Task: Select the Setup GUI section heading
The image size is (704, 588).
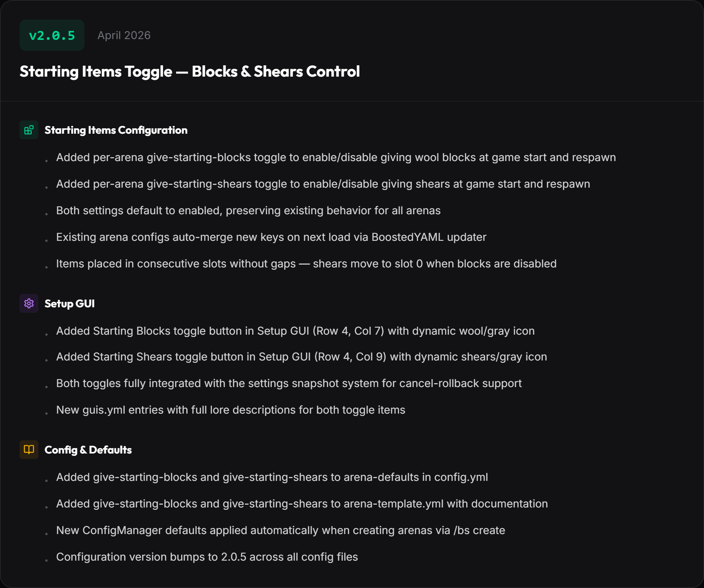Action: [x=70, y=304]
